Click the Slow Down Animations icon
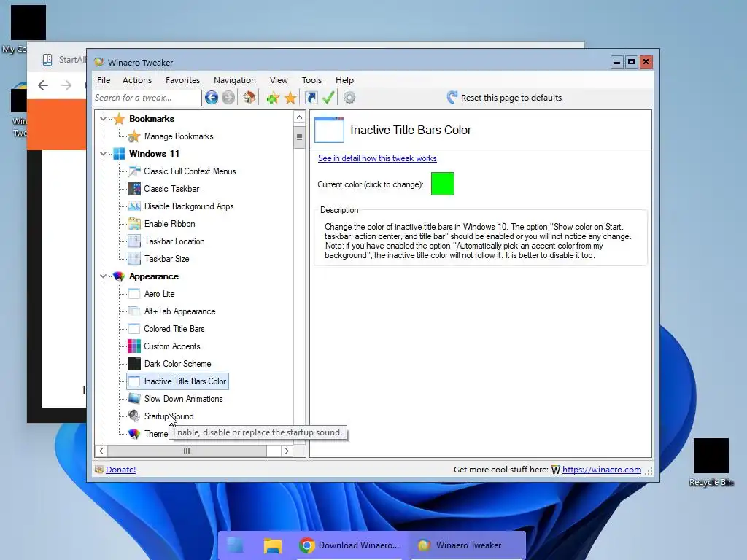Viewport: 747px width, 560px height. (134, 399)
